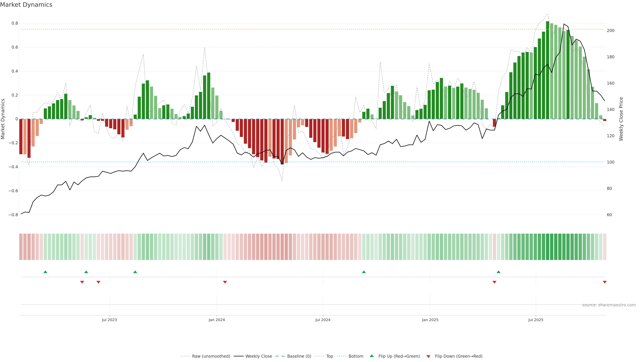Image resolution: width=644 pixels, height=362 pixels.
Task: Click flip-up triangle between Jul 2024 and Jan 2025
Action: [364, 272]
